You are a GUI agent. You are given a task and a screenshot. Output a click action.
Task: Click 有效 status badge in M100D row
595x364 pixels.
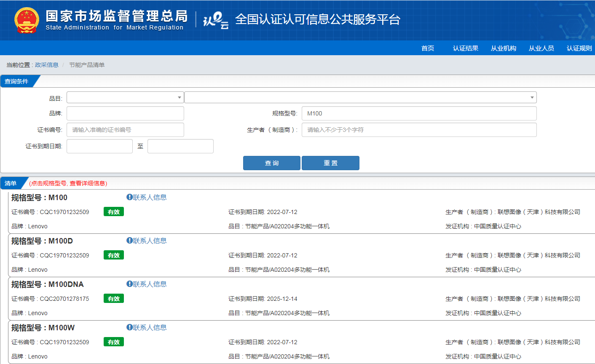114,255
